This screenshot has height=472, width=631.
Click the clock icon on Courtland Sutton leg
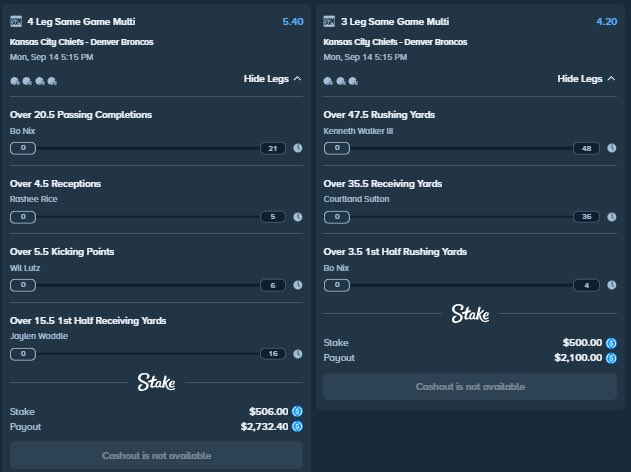click(612, 217)
